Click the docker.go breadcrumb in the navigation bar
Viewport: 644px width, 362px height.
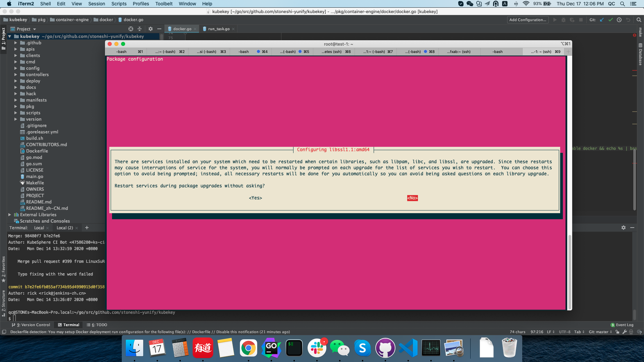(x=131, y=20)
